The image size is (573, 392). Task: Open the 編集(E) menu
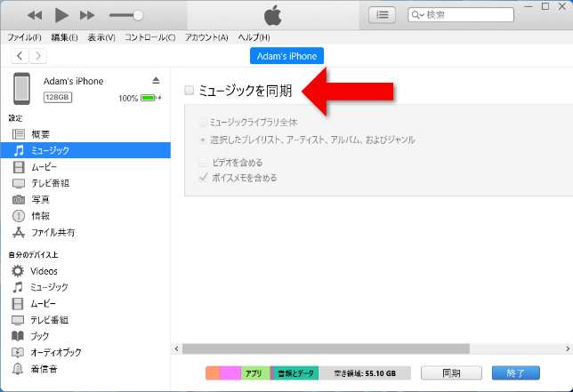pyautogui.click(x=65, y=37)
